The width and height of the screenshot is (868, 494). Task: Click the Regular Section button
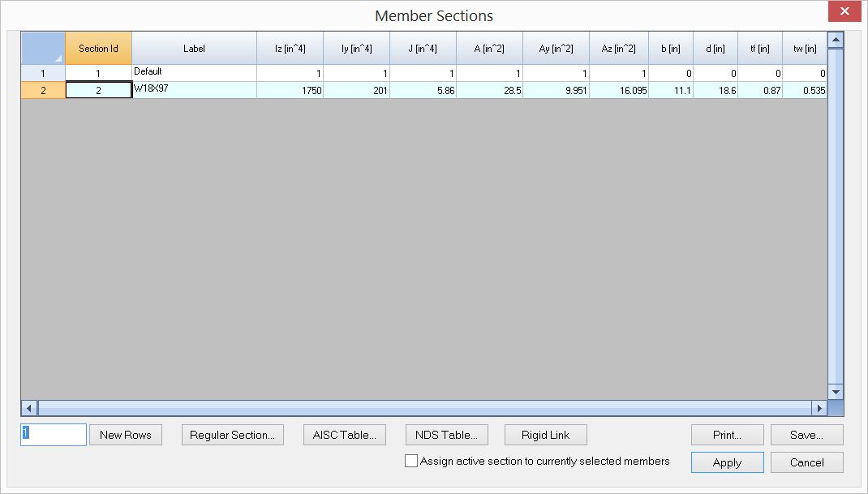(x=232, y=435)
